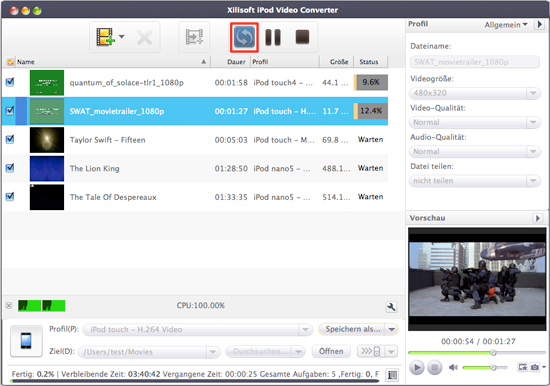Open the Video-Qualität dropdown
This screenshot has width=550, height=386.
pyautogui.click(x=475, y=122)
